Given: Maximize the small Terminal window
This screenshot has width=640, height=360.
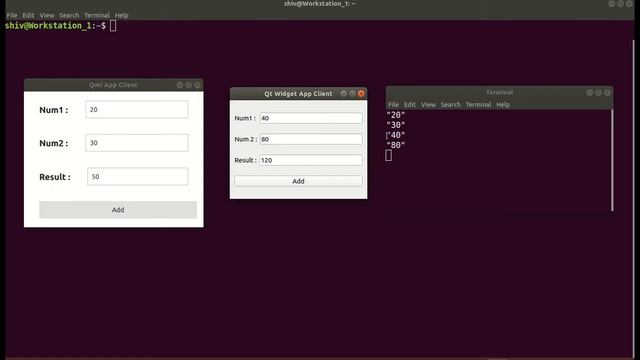Looking at the screenshot, I should (598, 93).
